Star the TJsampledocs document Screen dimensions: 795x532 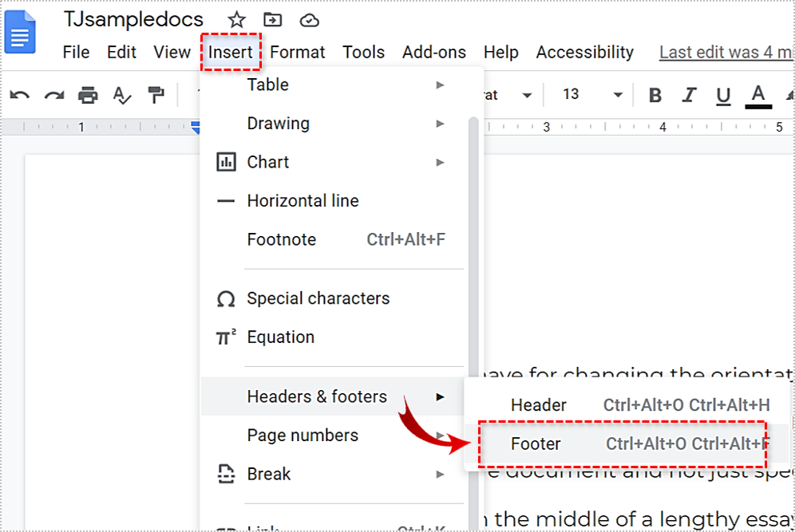236,20
